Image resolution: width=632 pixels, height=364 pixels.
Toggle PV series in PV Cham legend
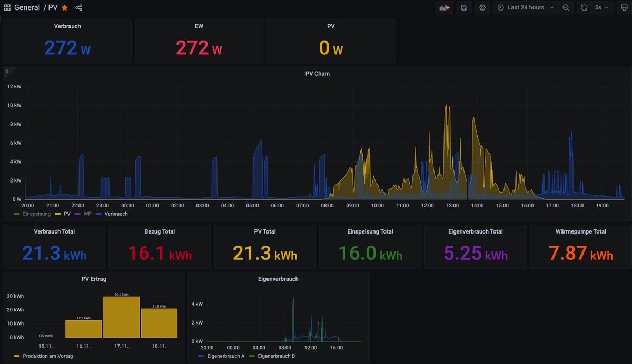67,214
